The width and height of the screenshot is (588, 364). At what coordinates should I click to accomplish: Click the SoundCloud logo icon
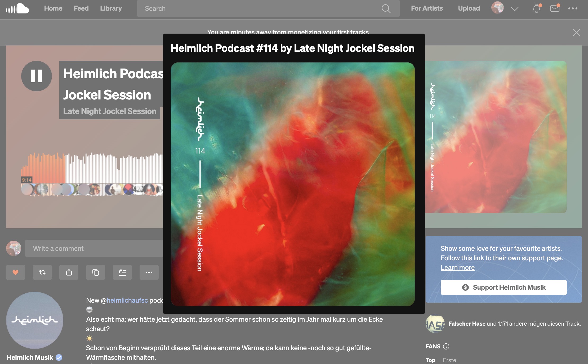(x=17, y=8)
